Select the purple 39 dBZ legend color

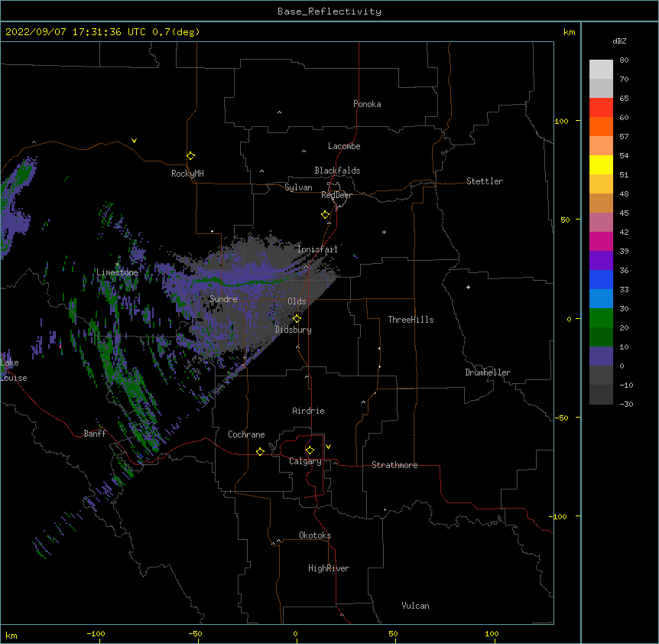[601, 260]
